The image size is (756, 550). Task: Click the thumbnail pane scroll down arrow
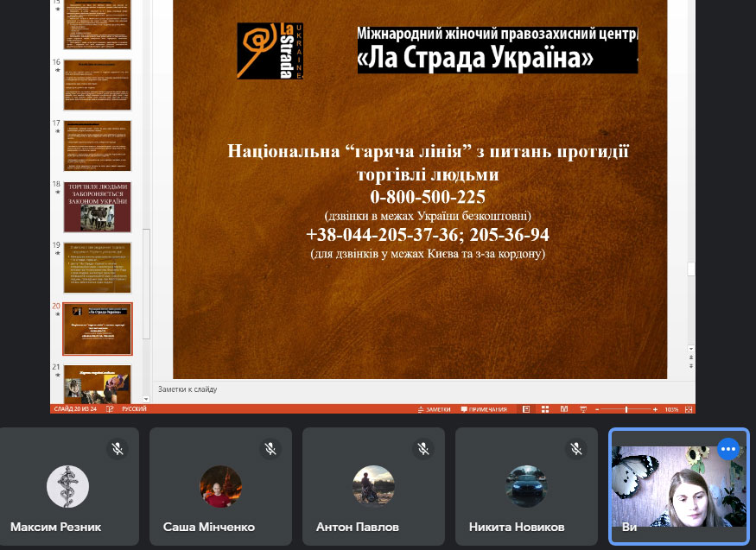click(x=146, y=399)
